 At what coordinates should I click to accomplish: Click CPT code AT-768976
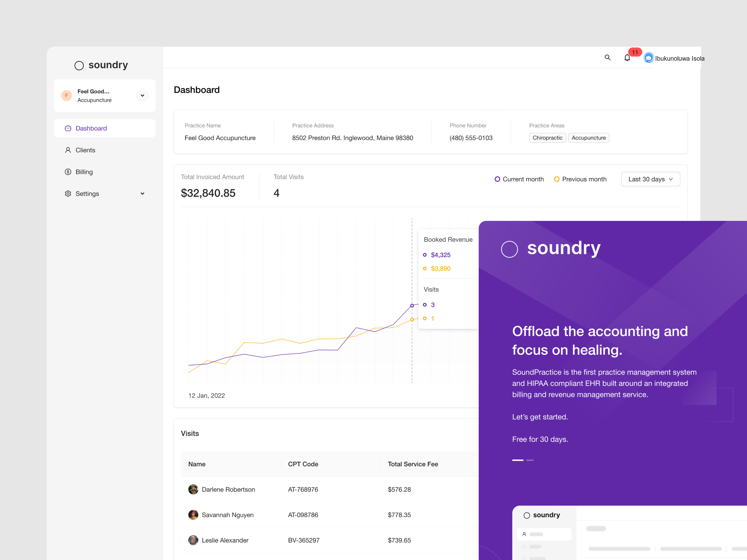point(303,489)
